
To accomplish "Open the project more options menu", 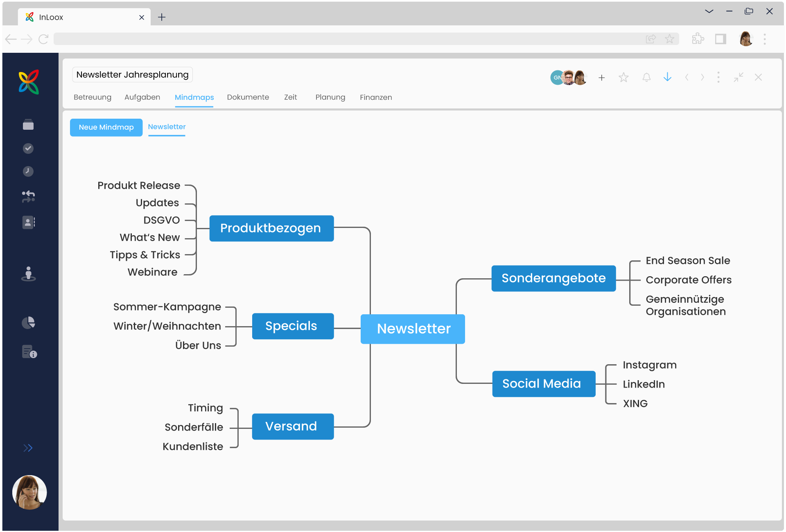I will [x=718, y=77].
